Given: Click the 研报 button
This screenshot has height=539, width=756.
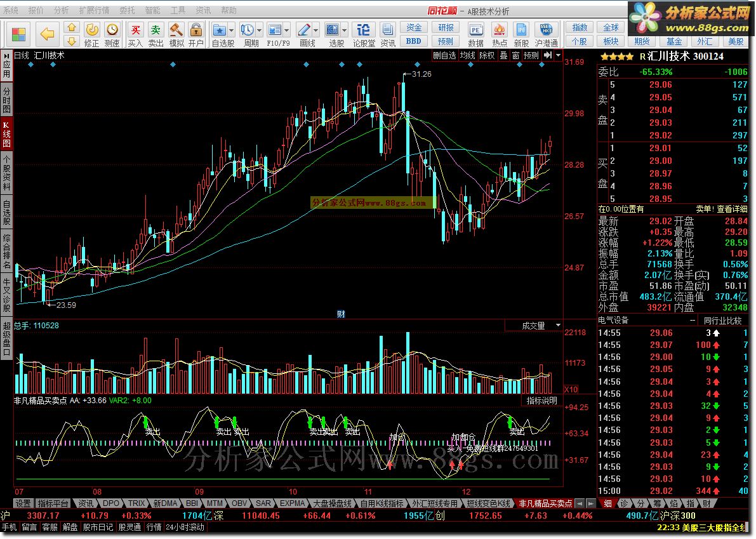Looking at the screenshot, I should click(446, 27).
